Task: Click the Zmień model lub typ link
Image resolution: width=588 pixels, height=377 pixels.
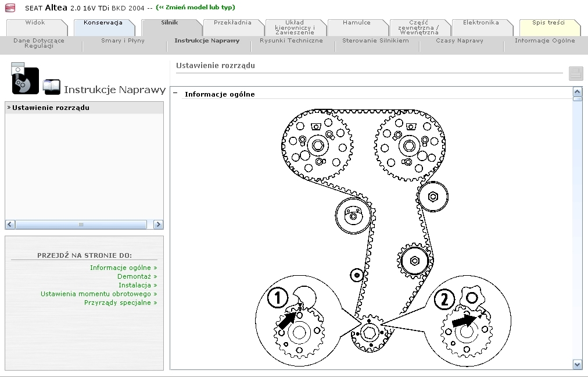Action: point(195,7)
